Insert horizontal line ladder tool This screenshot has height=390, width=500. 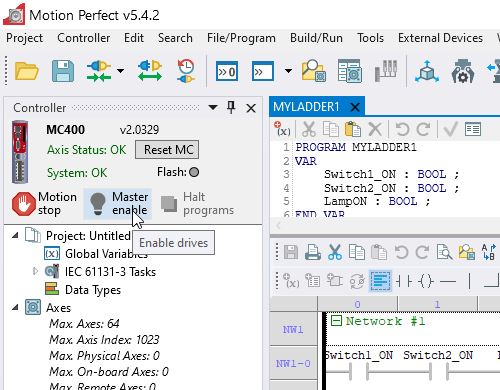coord(448,282)
